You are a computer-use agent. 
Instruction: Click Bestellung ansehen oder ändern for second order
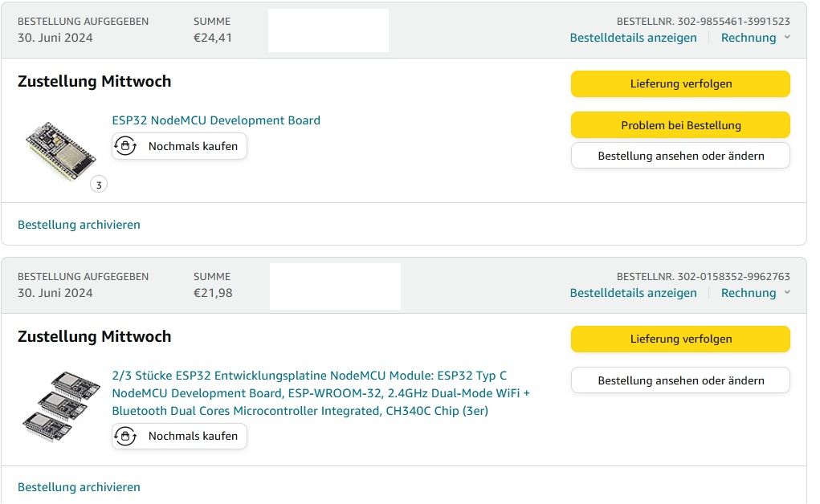click(680, 380)
